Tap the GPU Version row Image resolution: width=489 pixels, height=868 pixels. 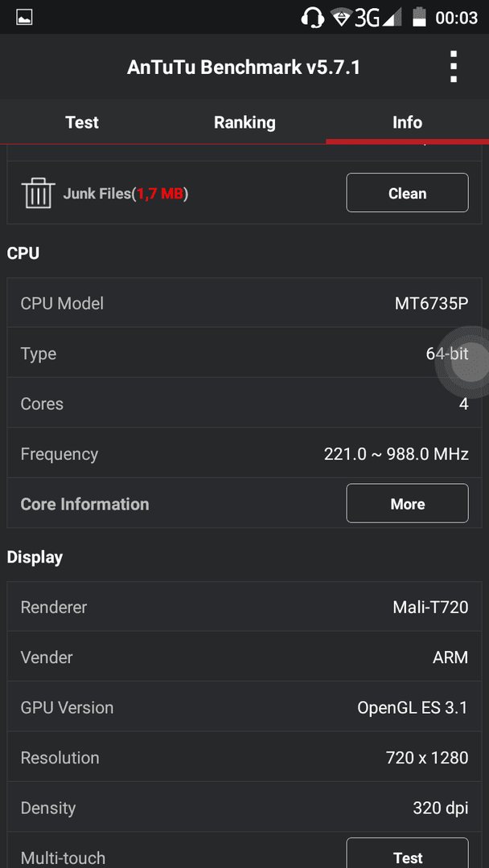[244, 707]
